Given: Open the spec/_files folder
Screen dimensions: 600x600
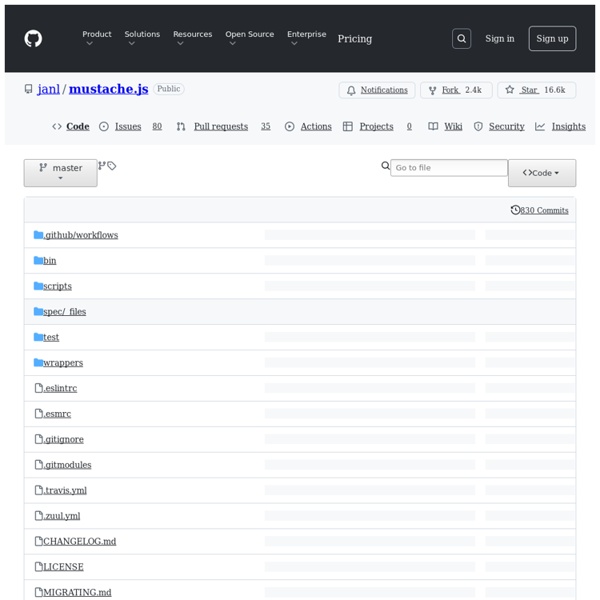Looking at the screenshot, I should point(64,311).
